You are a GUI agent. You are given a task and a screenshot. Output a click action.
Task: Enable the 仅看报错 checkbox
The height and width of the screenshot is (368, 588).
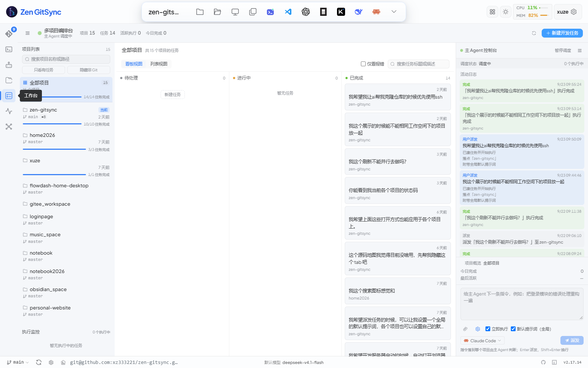click(x=363, y=64)
